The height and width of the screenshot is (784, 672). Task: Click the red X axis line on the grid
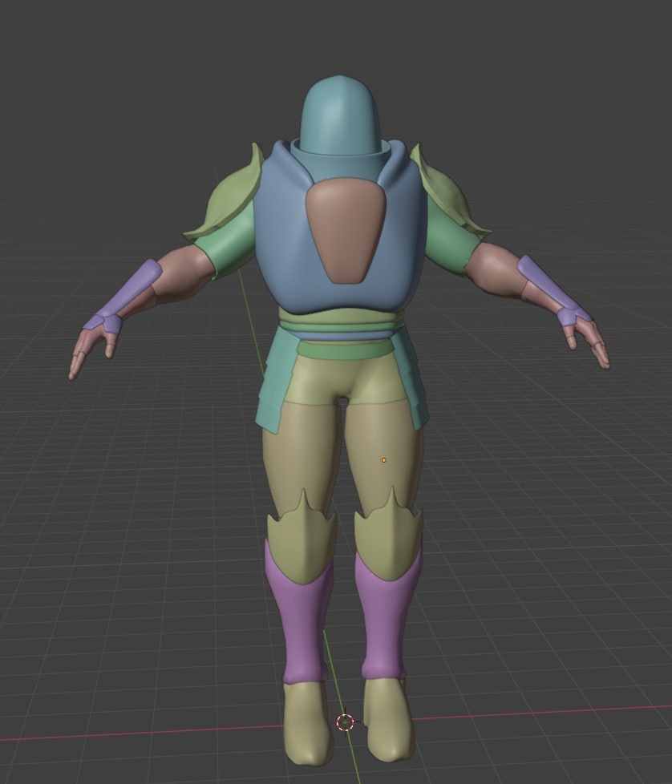click(x=540, y=713)
